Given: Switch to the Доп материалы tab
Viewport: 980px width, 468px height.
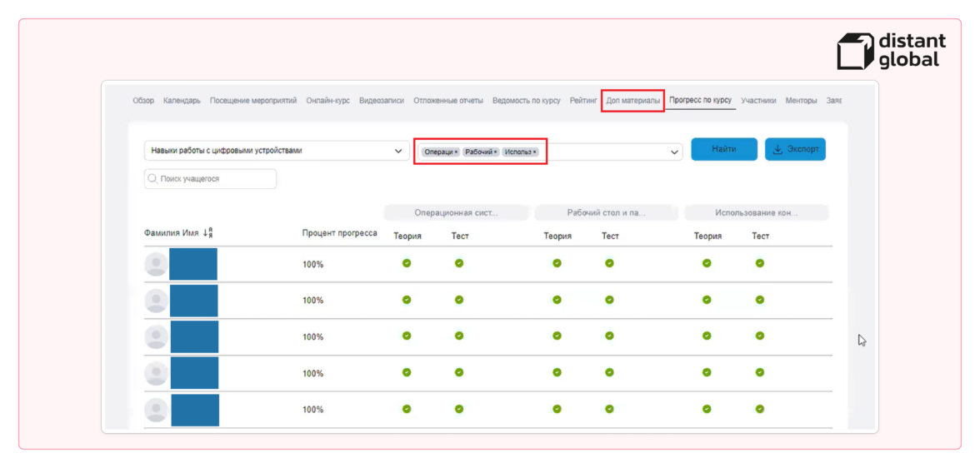Looking at the screenshot, I should coord(633,101).
